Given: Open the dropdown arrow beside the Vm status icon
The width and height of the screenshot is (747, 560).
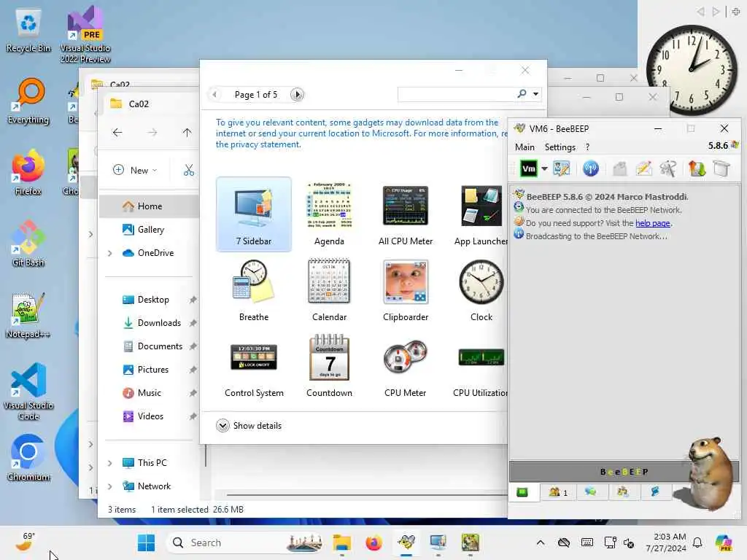Looking at the screenshot, I should pos(544,169).
